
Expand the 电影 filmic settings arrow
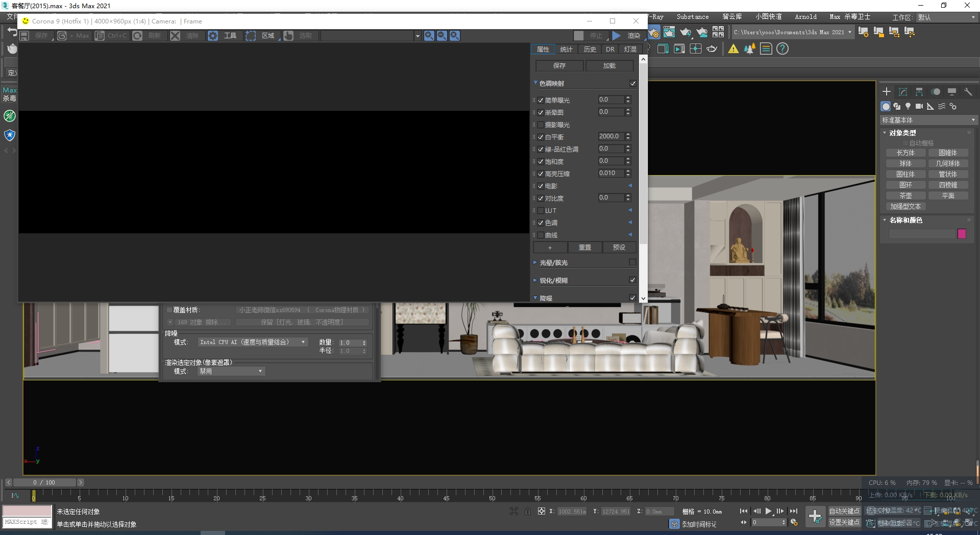point(630,185)
